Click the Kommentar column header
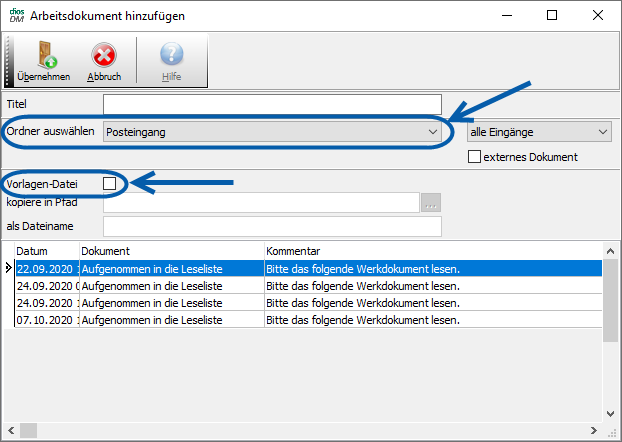The height and width of the screenshot is (442, 622). (430, 251)
